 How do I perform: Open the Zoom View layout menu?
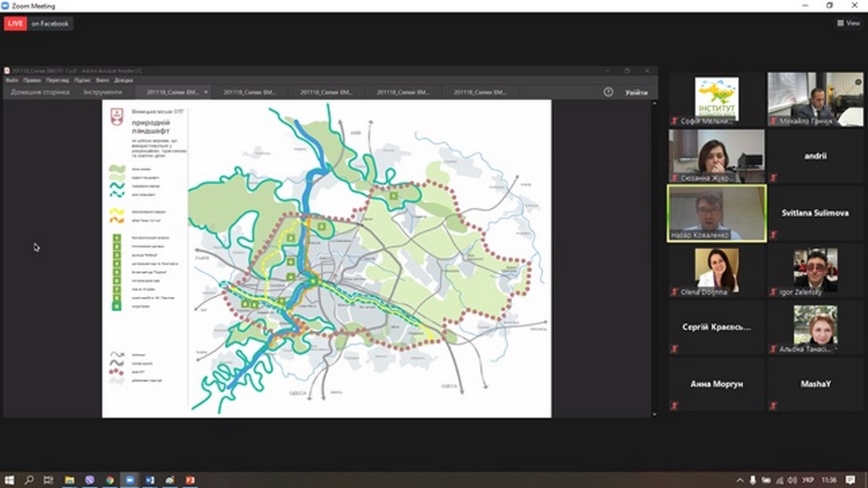(x=848, y=23)
